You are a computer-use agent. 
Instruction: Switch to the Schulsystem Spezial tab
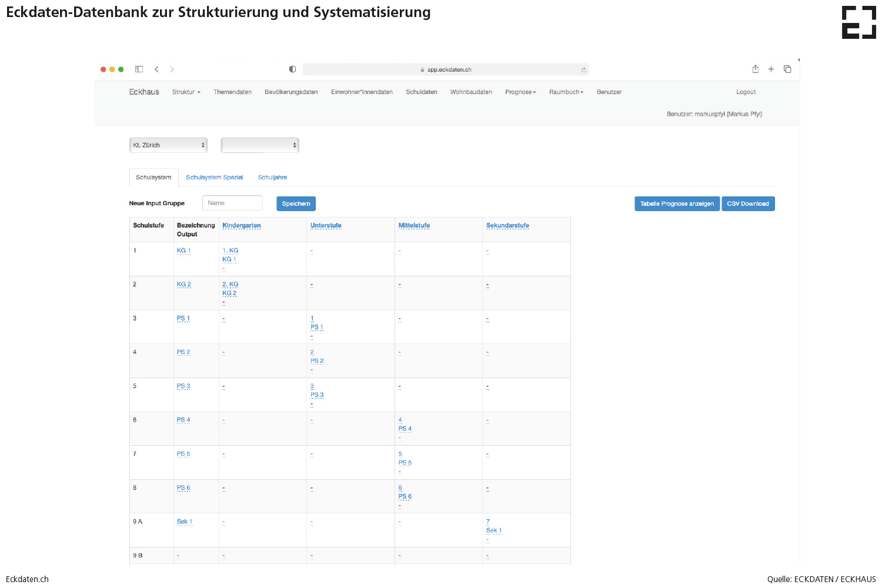click(x=214, y=178)
